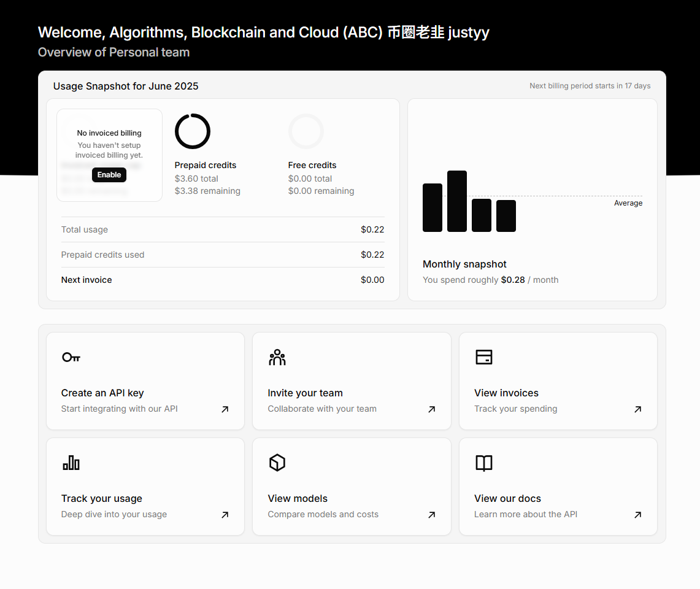Enable invoiced billing
Viewport: 700px width, 589px height.
[109, 175]
